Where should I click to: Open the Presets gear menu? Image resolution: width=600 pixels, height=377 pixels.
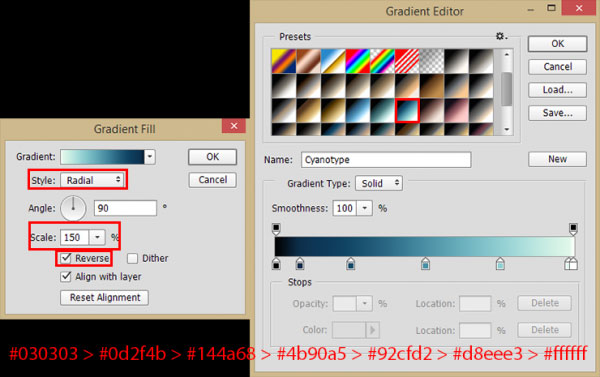pyautogui.click(x=501, y=36)
